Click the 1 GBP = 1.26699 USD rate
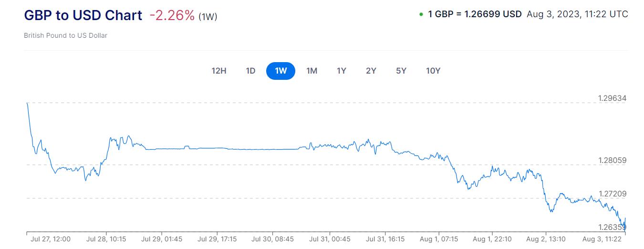Screen dimensions: 644x249 (x=475, y=14)
